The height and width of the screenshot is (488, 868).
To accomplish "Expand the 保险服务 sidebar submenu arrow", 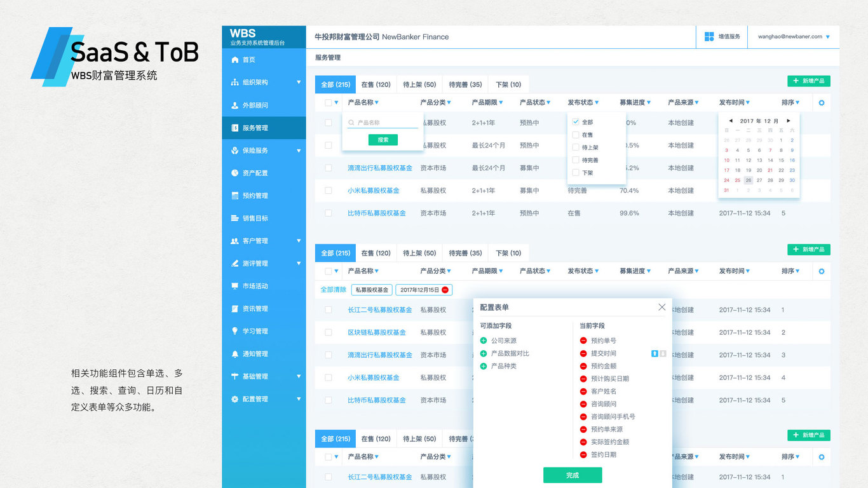I will pyautogui.click(x=299, y=151).
